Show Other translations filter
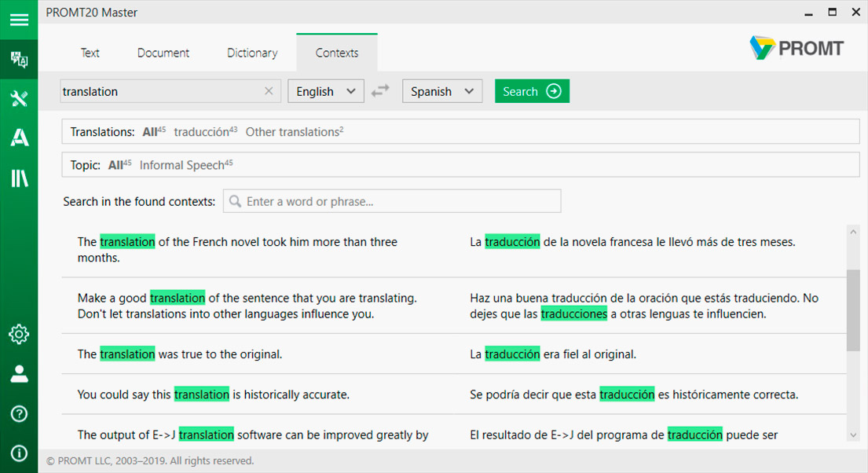The image size is (868, 473). point(295,132)
